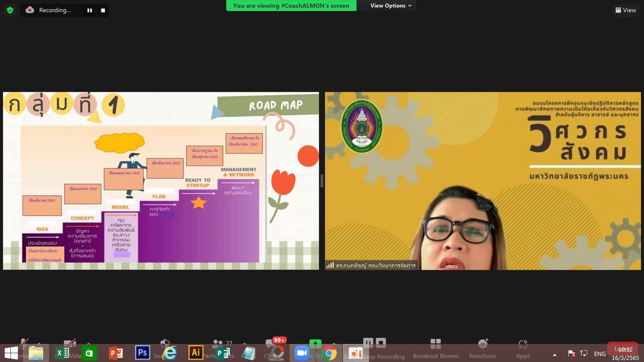644x362 pixels.
Task: Open the Participants panel showing 27
Action: pos(221,344)
